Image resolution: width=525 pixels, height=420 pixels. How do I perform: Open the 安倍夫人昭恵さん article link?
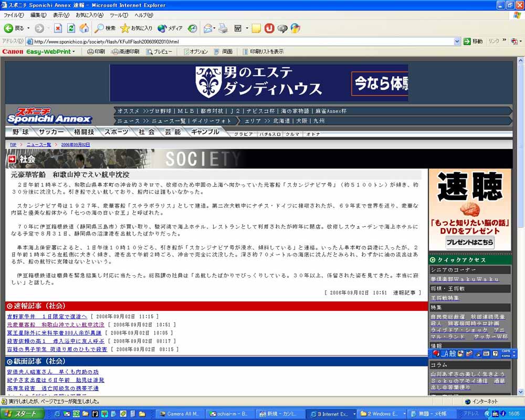click(x=53, y=372)
